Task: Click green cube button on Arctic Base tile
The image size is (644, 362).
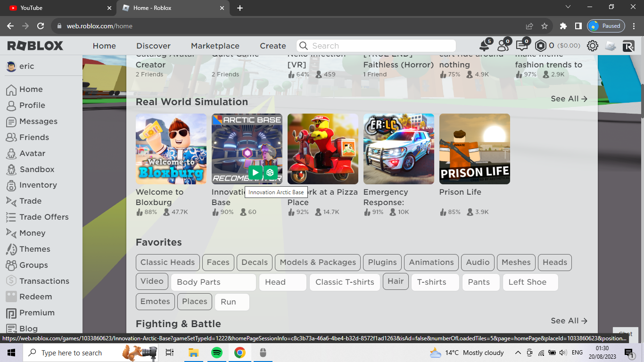Action: pyautogui.click(x=270, y=173)
